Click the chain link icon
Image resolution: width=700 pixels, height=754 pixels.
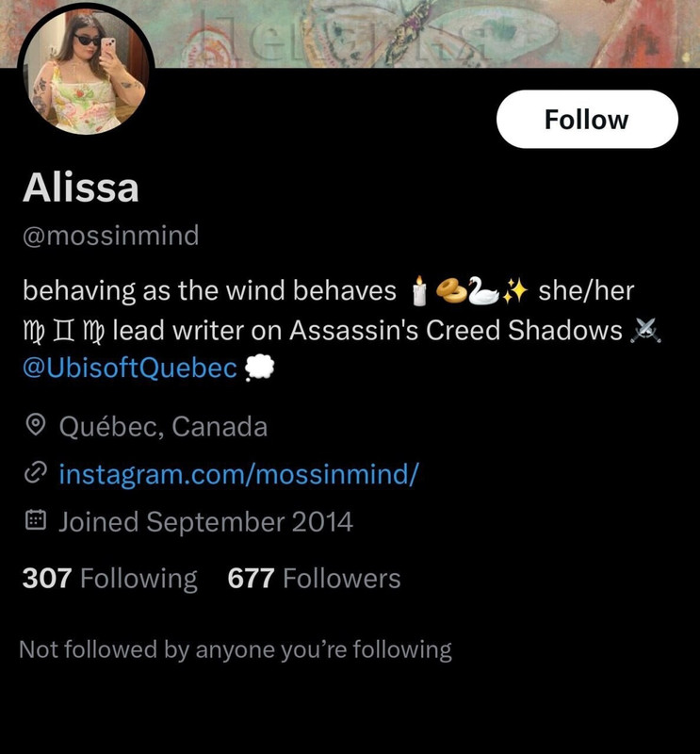(35, 474)
